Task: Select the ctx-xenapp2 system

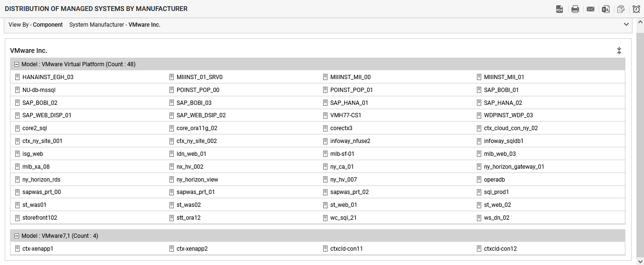Action: (192, 249)
